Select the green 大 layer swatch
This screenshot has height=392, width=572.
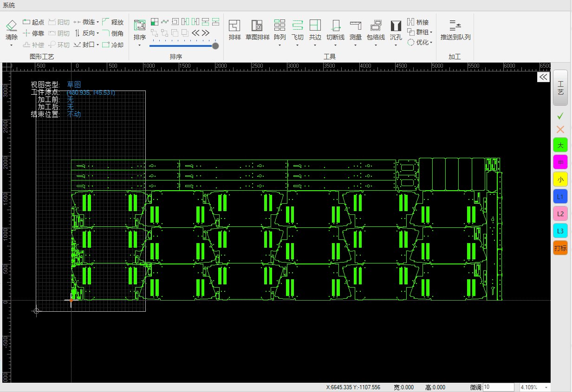click(560, 145)
